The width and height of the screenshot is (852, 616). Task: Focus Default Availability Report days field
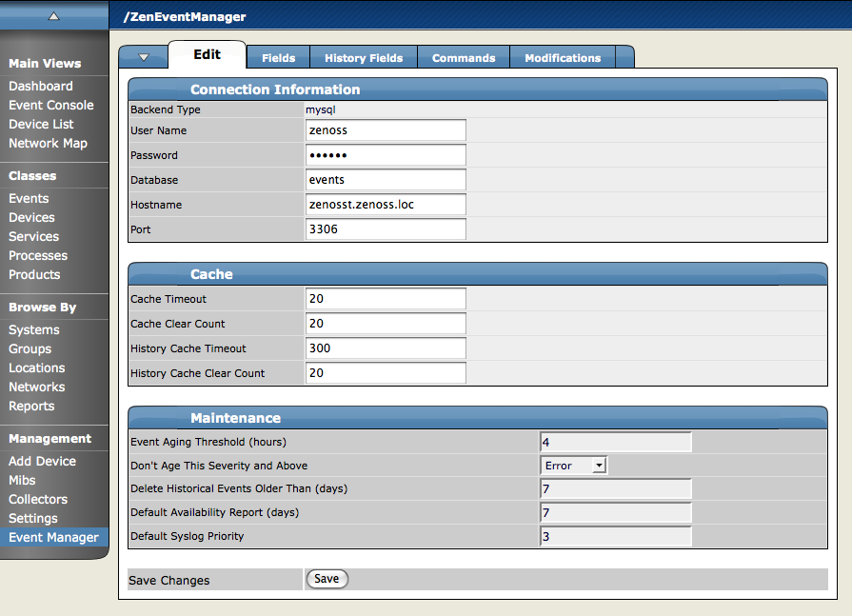click(x=616, y=513)
